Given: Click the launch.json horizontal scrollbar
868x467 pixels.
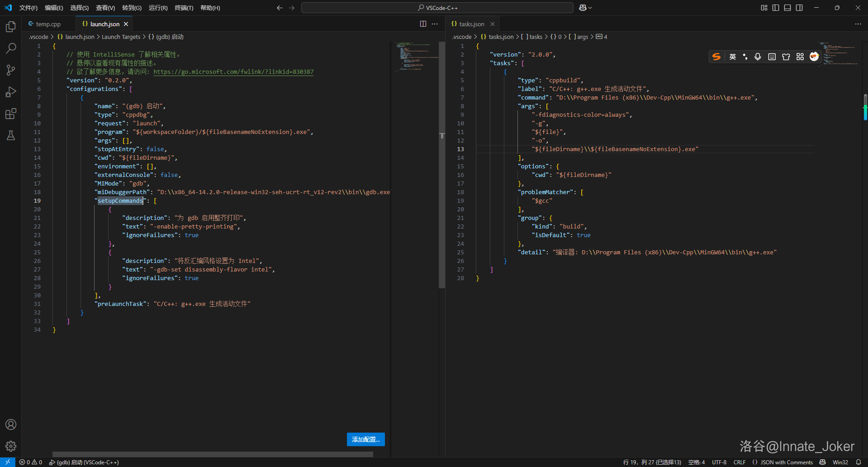Looking at the screenshot, I should [x=213, y=454].
